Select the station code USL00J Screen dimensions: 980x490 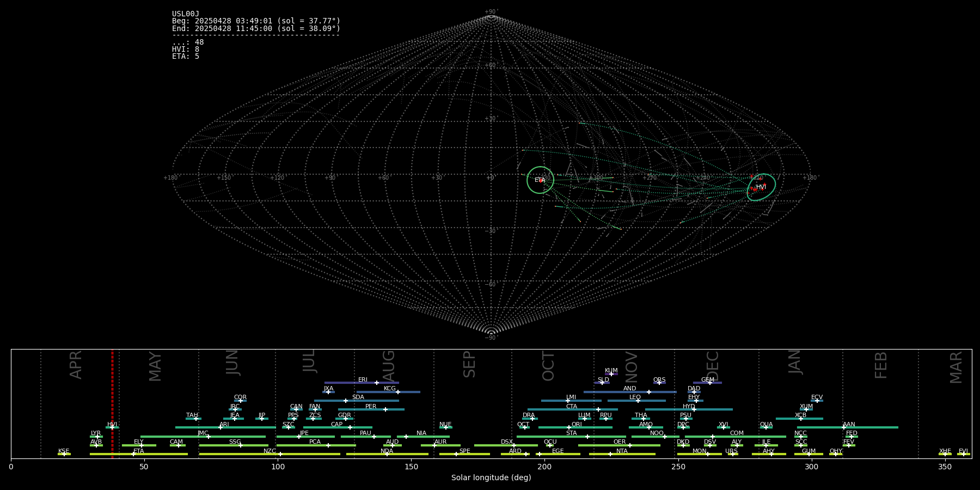click(x=186, y=14)
